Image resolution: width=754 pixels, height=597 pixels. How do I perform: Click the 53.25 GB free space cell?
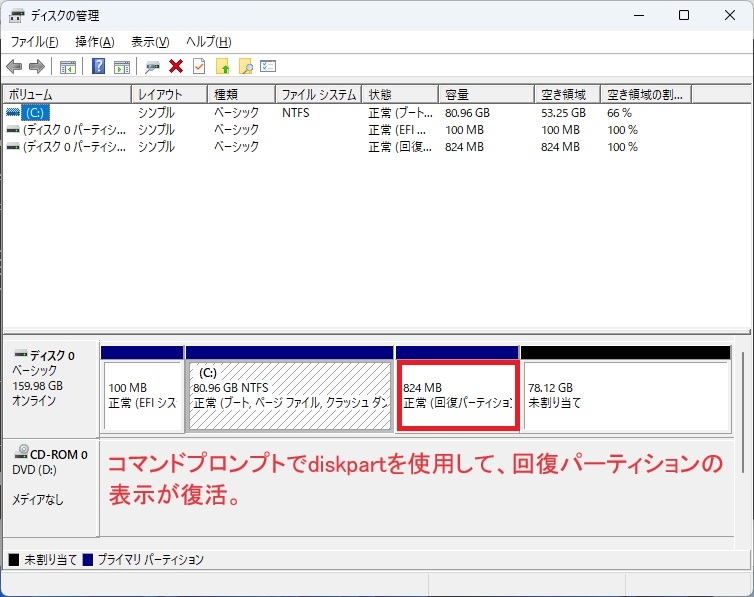click(563, 113)
